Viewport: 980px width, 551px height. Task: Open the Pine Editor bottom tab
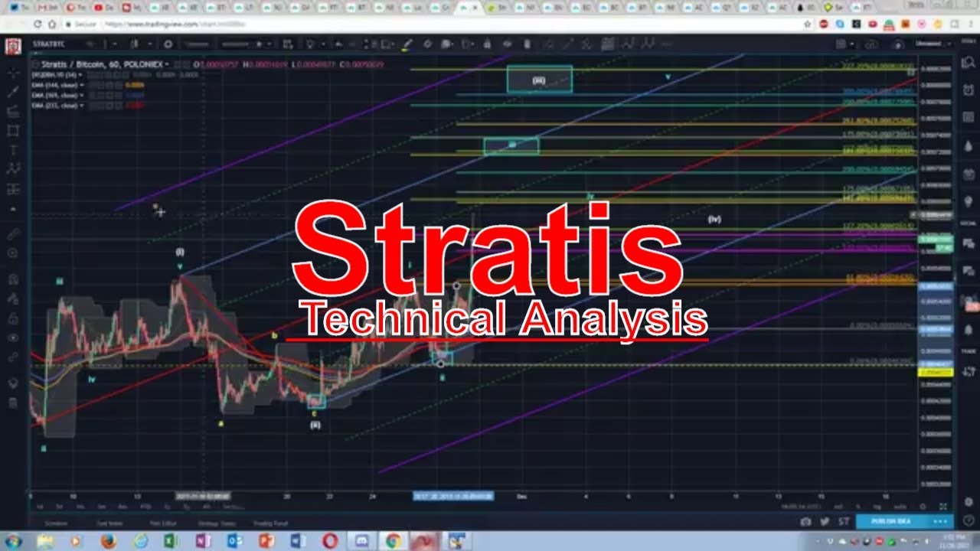pos(164,523)
